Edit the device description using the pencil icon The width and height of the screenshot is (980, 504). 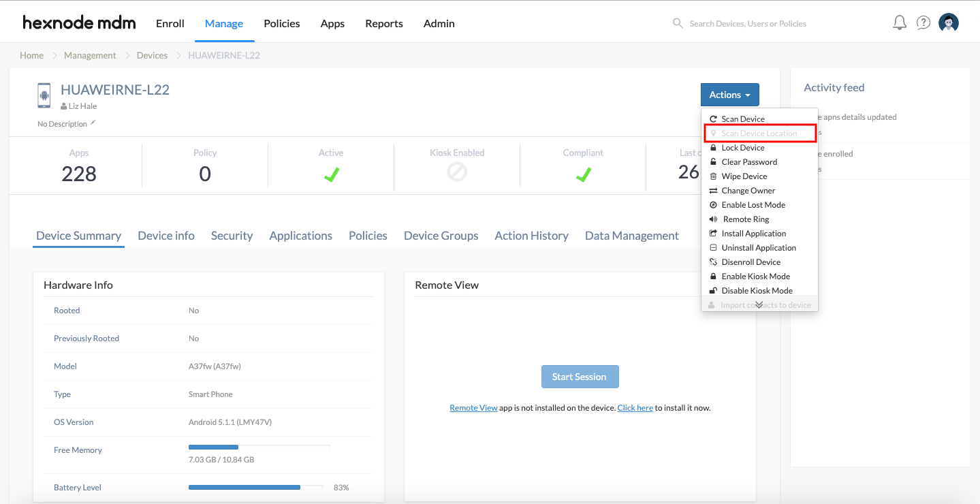[93, 123]
